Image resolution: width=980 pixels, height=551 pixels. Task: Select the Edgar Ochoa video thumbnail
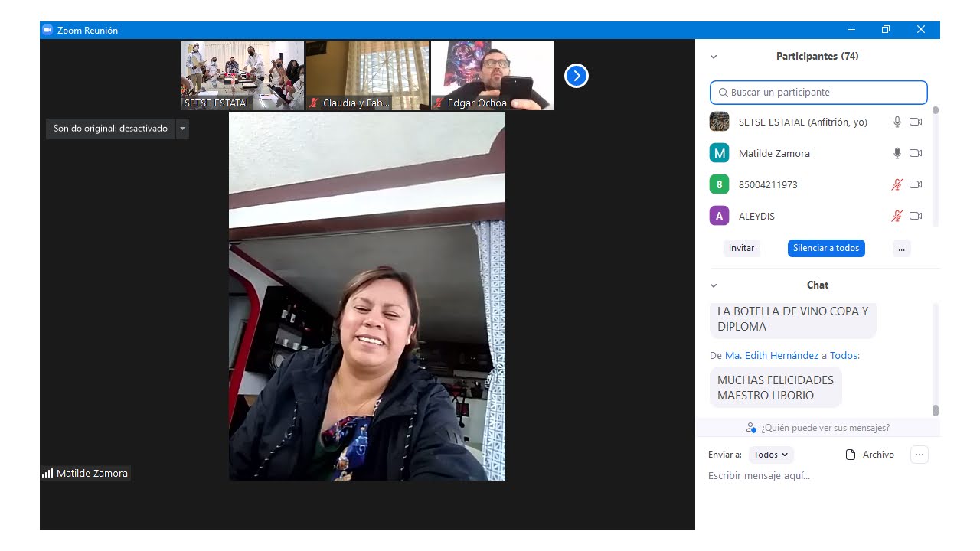coord(492,76)
